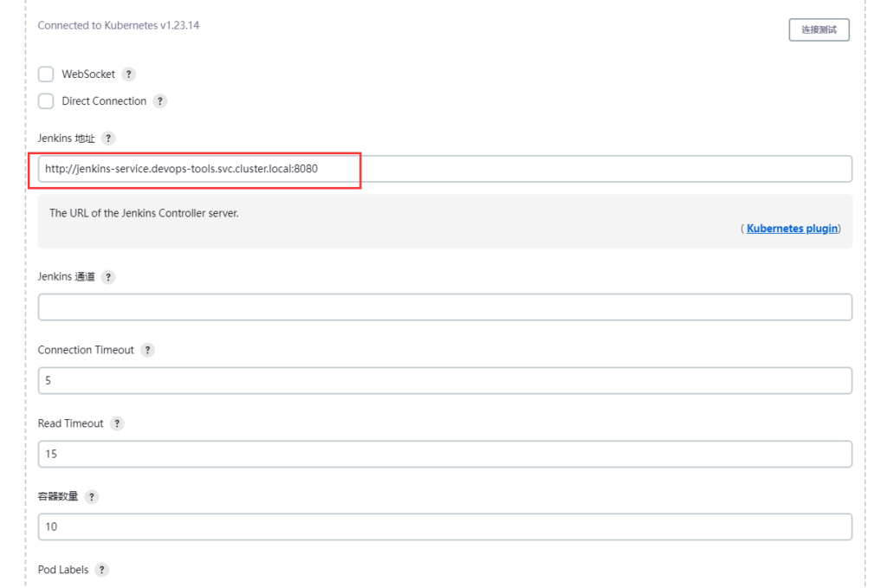Click the 容器数量 input showing 10
Viewport: 887px width, 588px height.
[444, 527]
